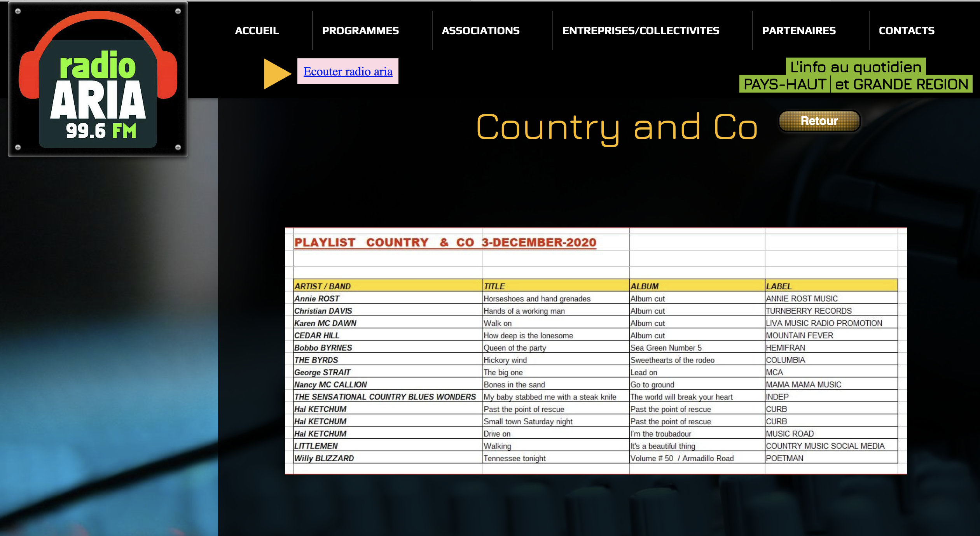Click the COLUMBIA label cell
This screenshot has width=980, height=536.
(x=832, y=360)
